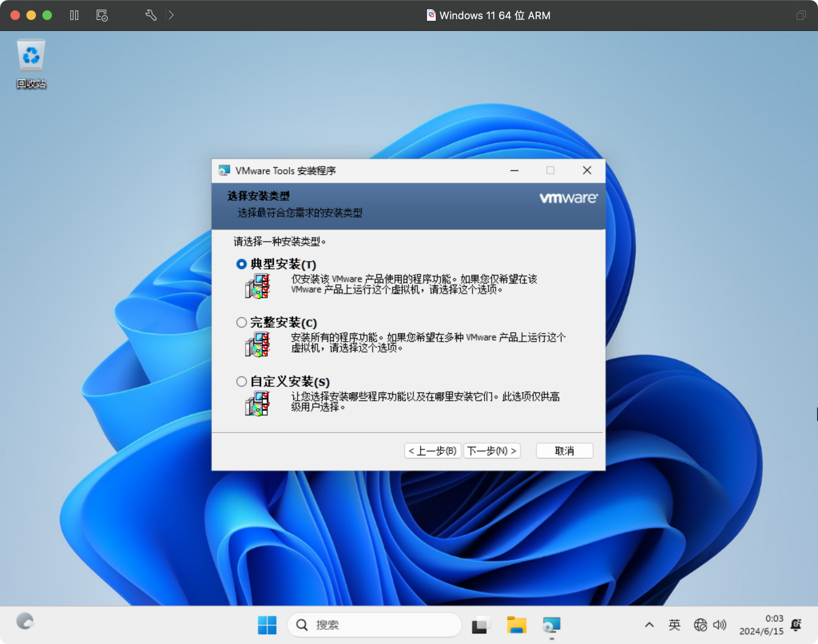Viewport: 818px width, 644px height.
Task: Open File Explorer from the taskbar
Action: [x=516, y=625]
